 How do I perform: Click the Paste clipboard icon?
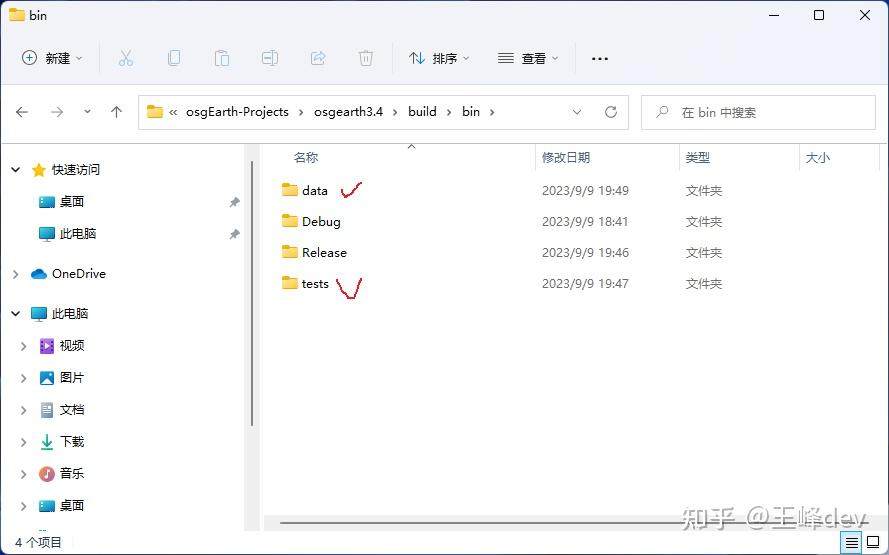click(x=222, y=58)
